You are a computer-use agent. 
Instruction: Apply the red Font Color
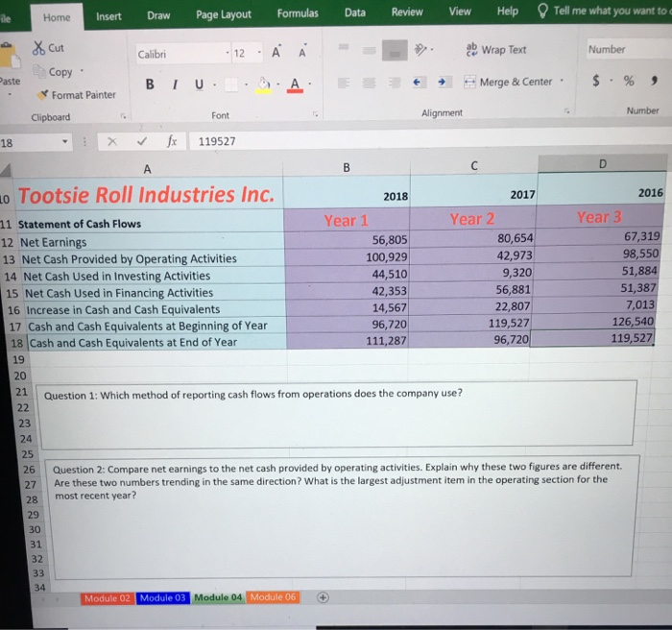click(295, 85)
